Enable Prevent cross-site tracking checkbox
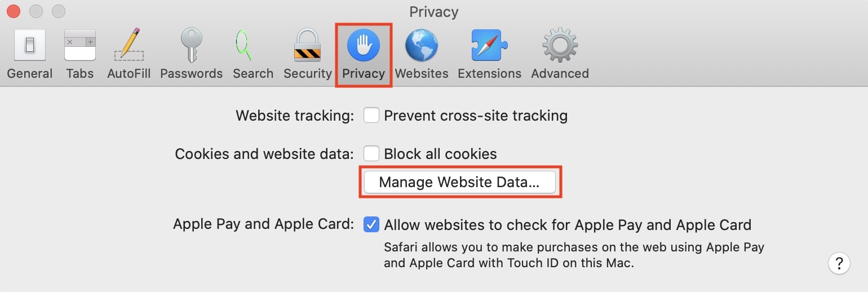Image resolution: width=868 pixels, height=292 pixels. (x=371, y=116)
